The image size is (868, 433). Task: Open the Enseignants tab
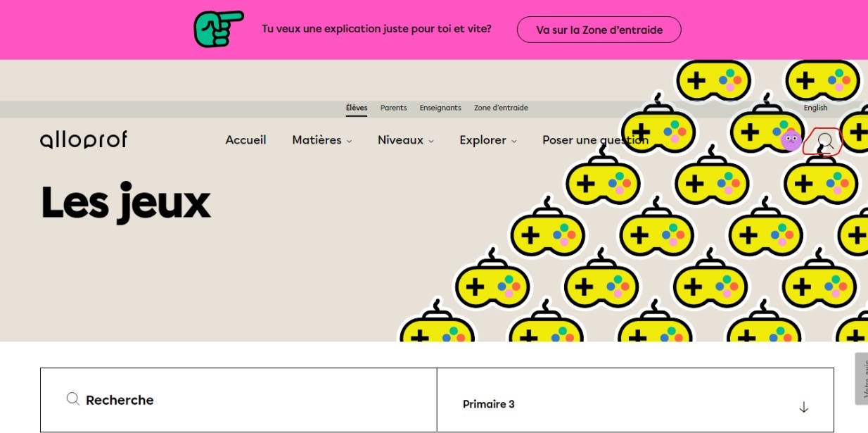click(440, 108)
